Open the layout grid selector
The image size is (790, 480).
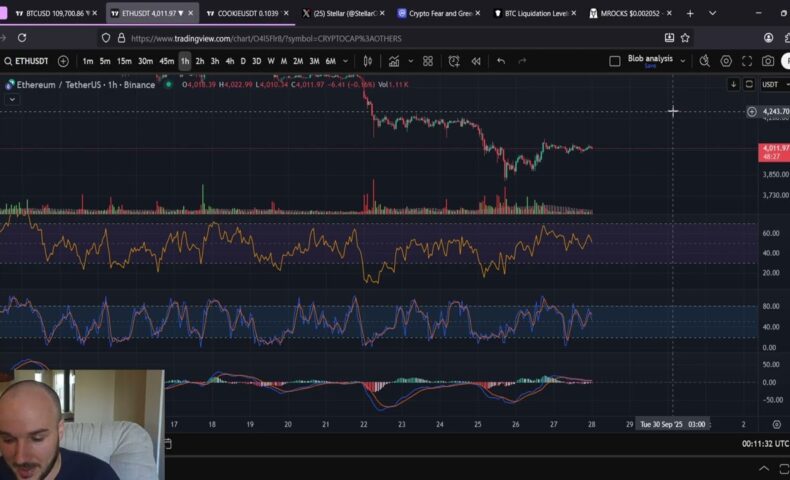pos(427,61)
